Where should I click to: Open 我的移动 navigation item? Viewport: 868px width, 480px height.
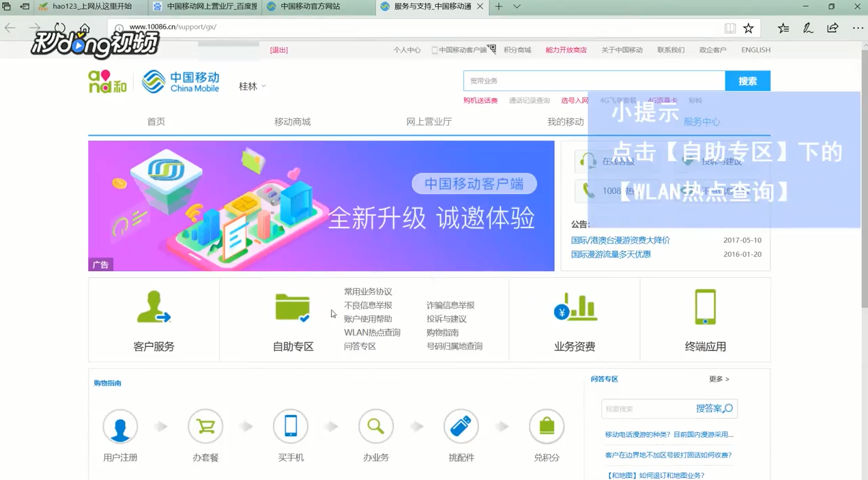click(566, 122)
